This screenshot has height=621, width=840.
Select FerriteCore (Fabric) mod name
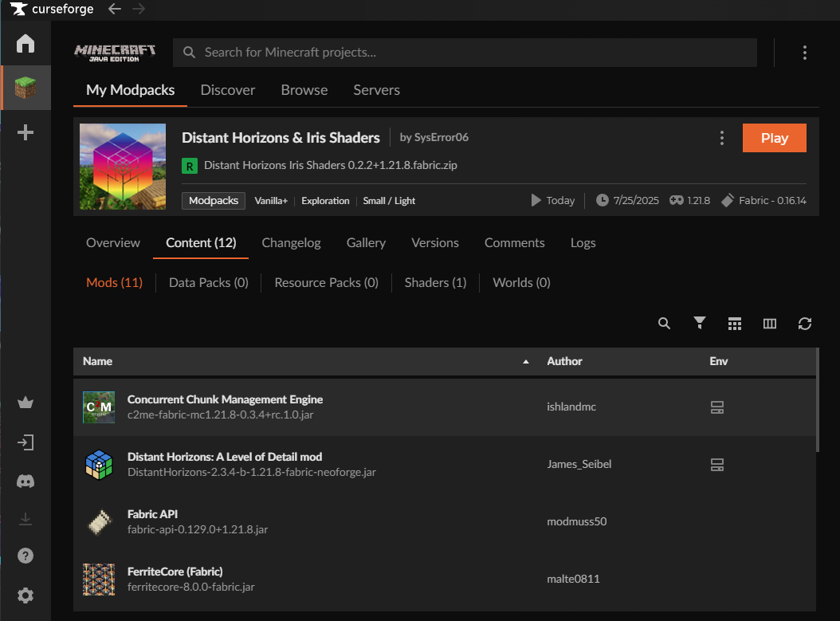pos(175,571)
